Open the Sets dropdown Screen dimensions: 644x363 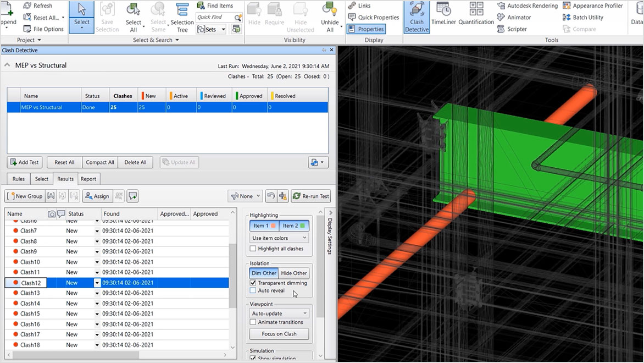pyautogui.click(x=223, y=29)
